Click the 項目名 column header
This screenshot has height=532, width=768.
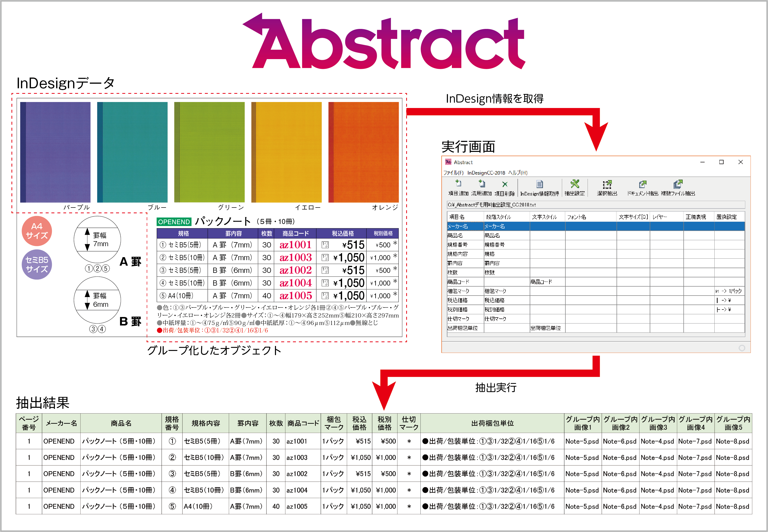pyautogui.click(x=466, y=217)
